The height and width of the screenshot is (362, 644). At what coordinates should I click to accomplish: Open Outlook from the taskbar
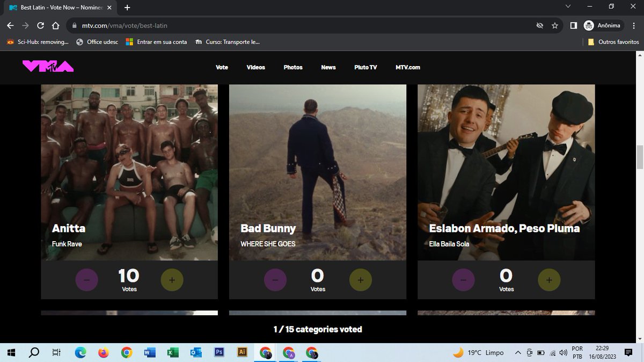point(196,353)
